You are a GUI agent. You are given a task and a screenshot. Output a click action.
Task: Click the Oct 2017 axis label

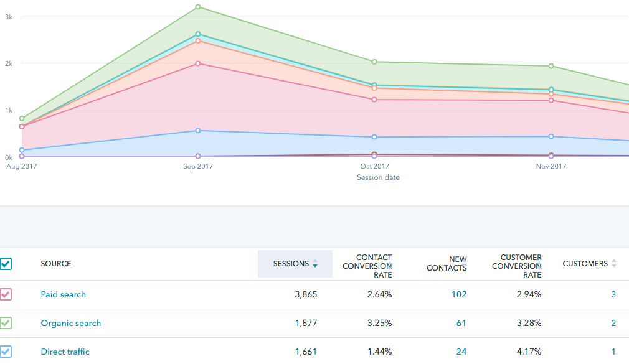point(375,166)
